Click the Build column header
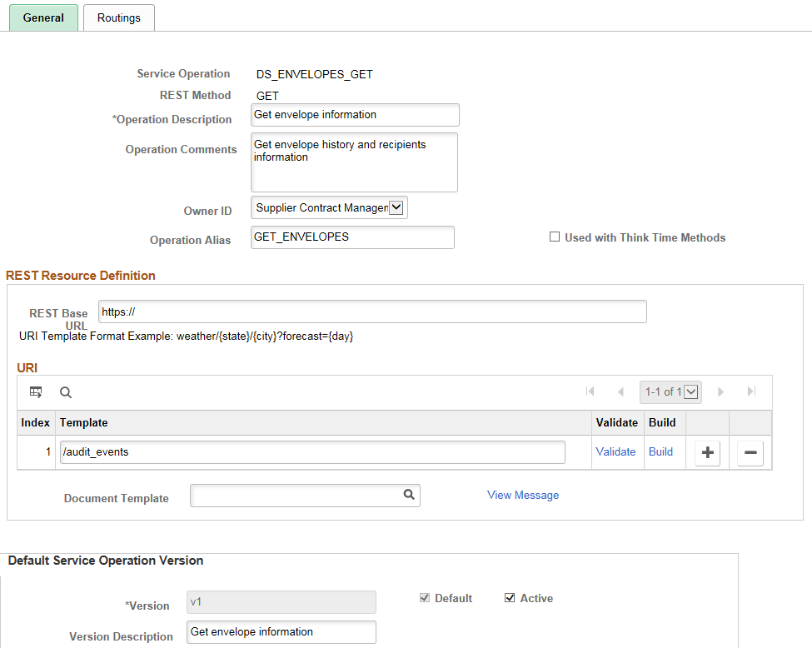 (x=662, y=422)
